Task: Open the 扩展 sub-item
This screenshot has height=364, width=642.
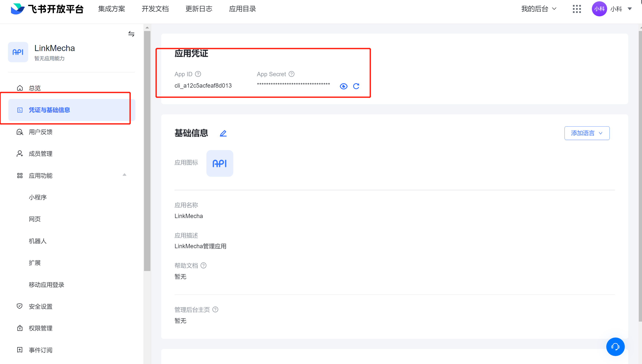Action: (35, 263)
